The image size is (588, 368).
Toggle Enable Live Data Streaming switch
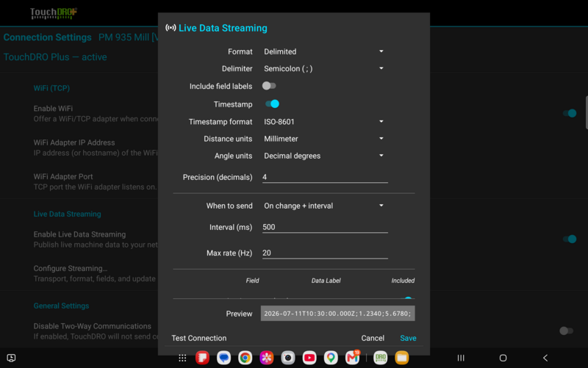click(x=569, y=239)
